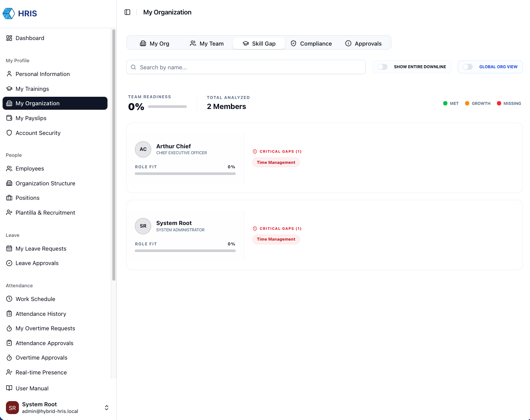Viewport: 530px width, 420px height.
Task: Go to Organization Structure page
Action: (45, 183)
